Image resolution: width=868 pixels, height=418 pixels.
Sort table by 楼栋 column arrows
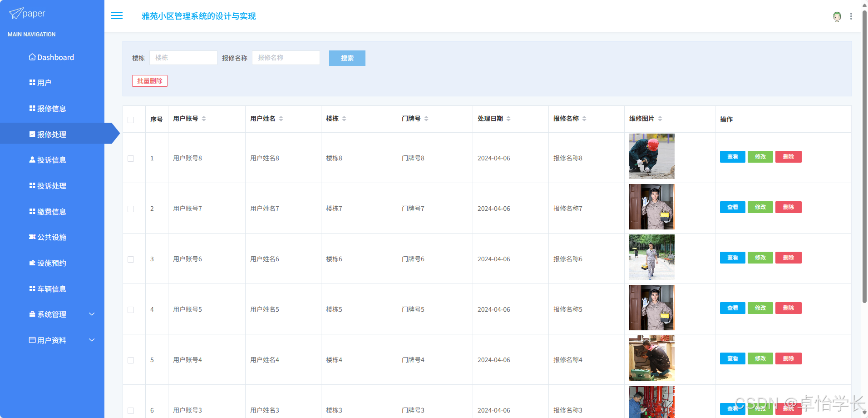344,119
